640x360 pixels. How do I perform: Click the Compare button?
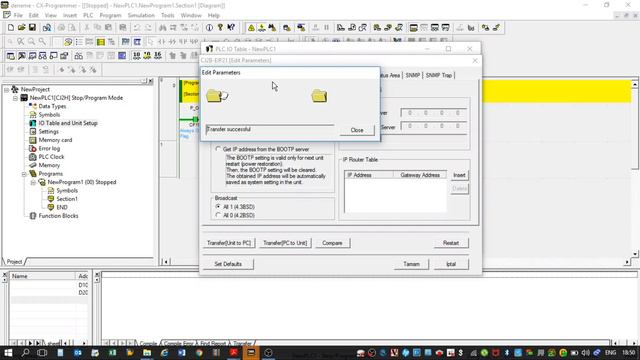pyautogui.click(x=332, y=243)
